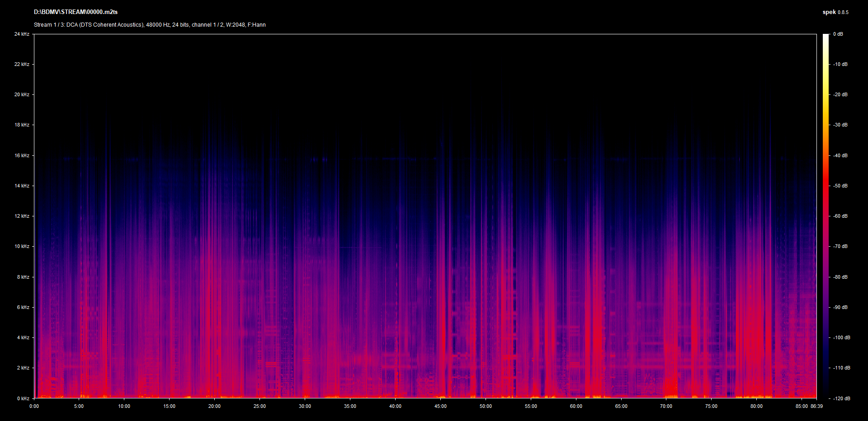Click the 10 kHz frequency axis label

(22, 247)
